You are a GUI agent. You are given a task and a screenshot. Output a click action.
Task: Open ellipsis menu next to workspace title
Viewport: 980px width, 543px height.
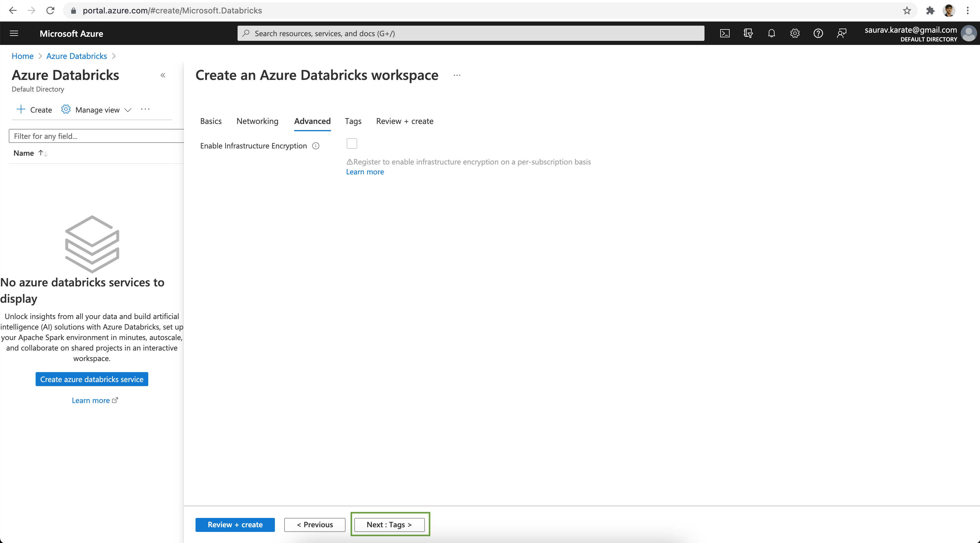pos(457,75)
